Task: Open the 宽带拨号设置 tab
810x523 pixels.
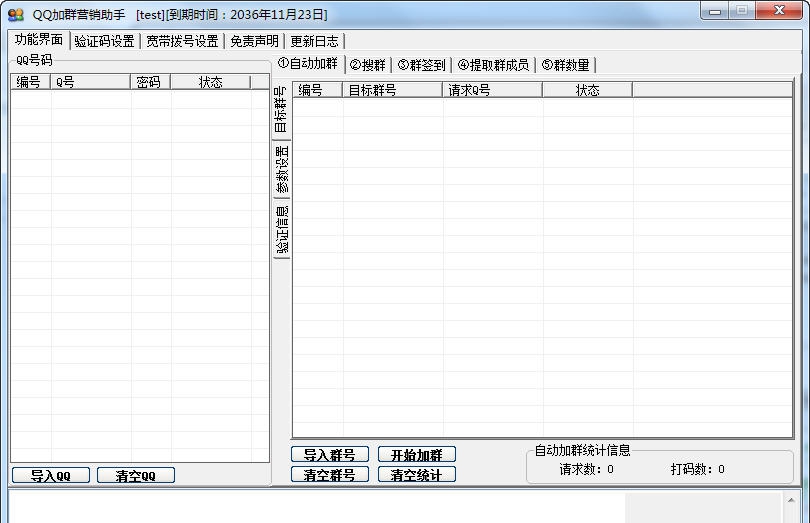Action: pyautogui.click(x=182, y=41)
